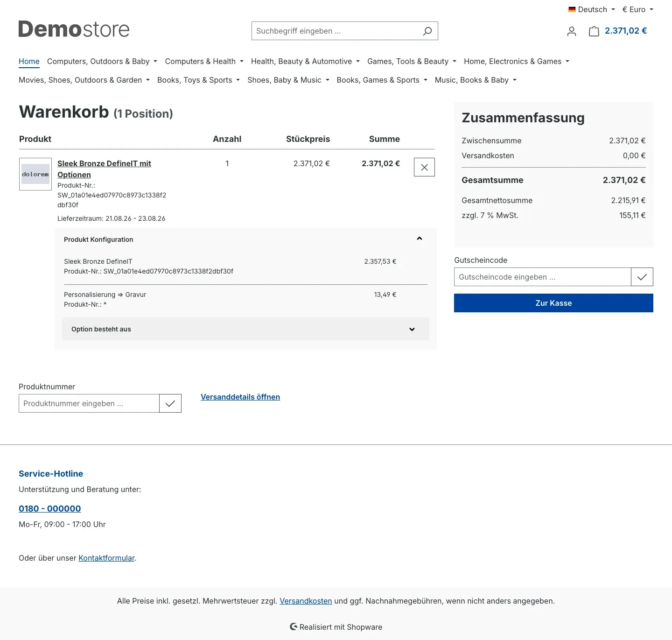Click Personalisierung ⇒ Gravur line
This screenshot has height=640, width=672.
click(x=105, y=295)
